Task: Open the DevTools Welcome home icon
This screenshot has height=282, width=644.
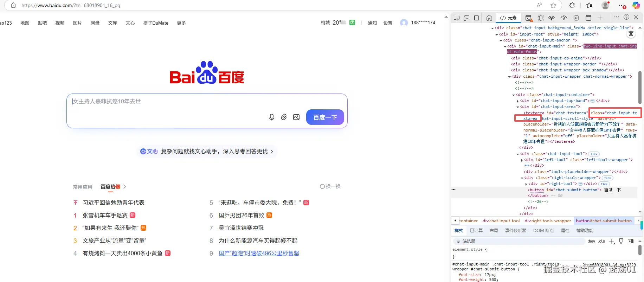Action: point(489,18)
